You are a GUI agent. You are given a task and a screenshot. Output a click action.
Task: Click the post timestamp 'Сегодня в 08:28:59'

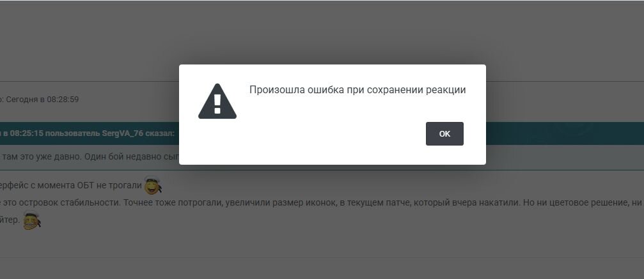pos(42,100)
